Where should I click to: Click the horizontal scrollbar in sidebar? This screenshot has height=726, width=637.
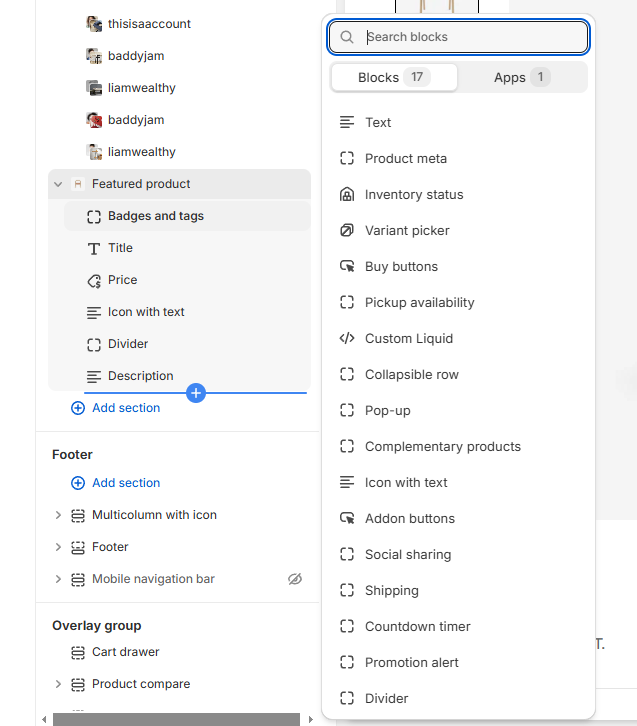176,720
